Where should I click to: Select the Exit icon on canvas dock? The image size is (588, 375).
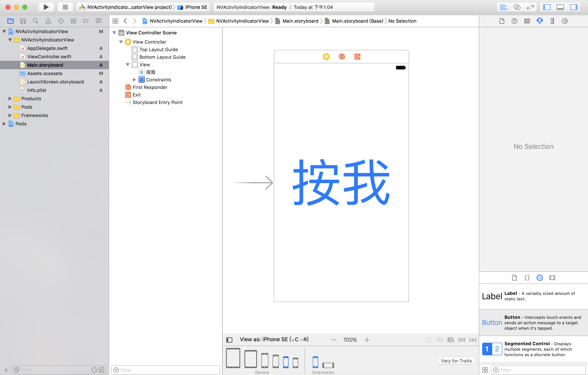(357, 57)
